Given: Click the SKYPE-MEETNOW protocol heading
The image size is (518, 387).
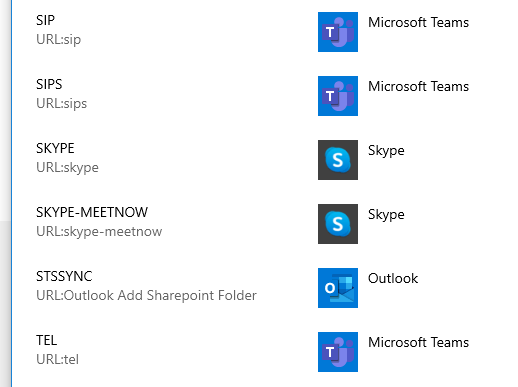Looking at the screenshot, I should point(92,212).
